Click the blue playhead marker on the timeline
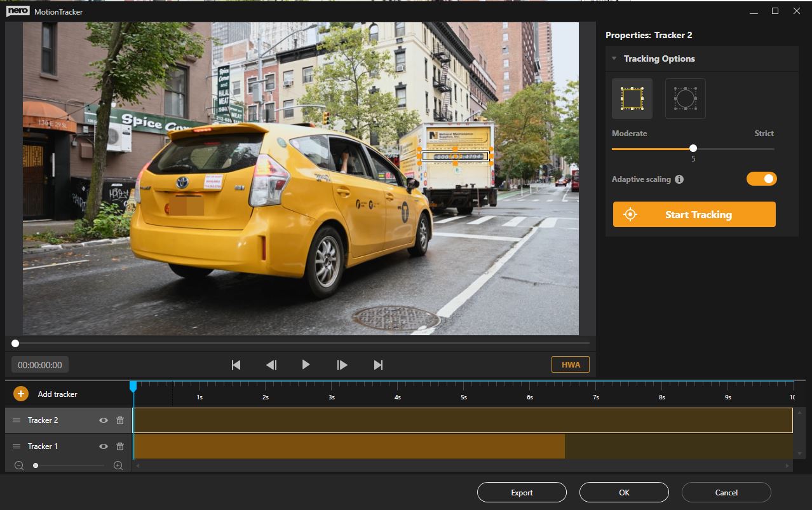 point(133,386)
